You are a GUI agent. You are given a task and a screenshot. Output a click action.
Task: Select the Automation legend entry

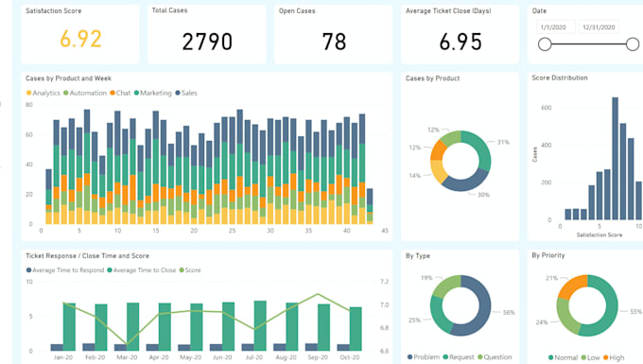85,93
